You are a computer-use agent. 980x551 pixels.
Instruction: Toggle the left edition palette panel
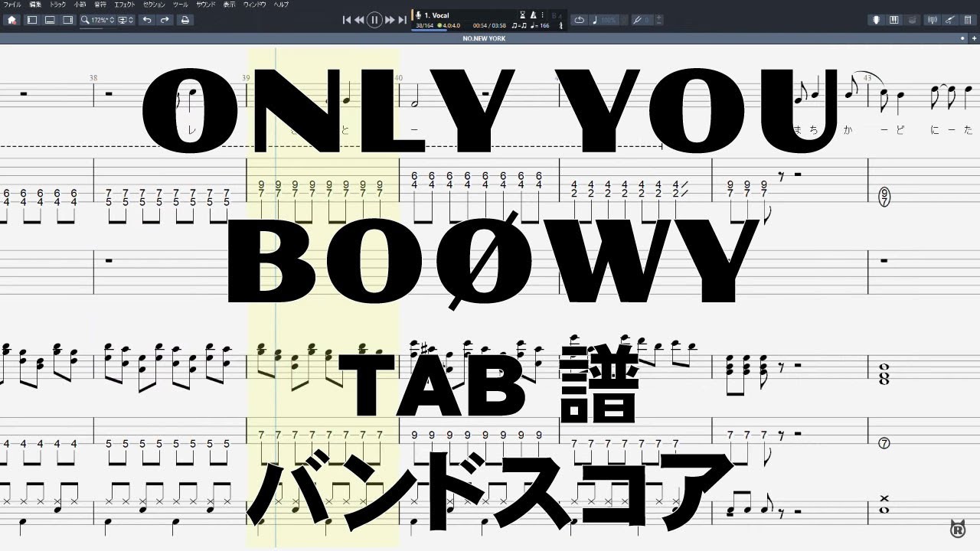32,20
